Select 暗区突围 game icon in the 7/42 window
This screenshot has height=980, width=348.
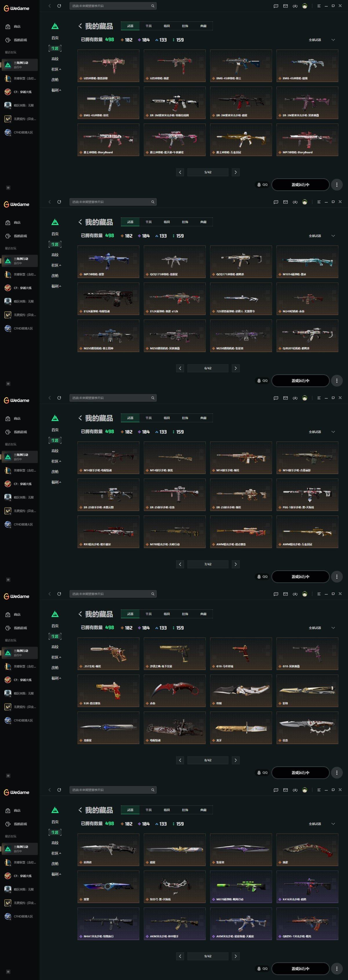pos(8,497)
